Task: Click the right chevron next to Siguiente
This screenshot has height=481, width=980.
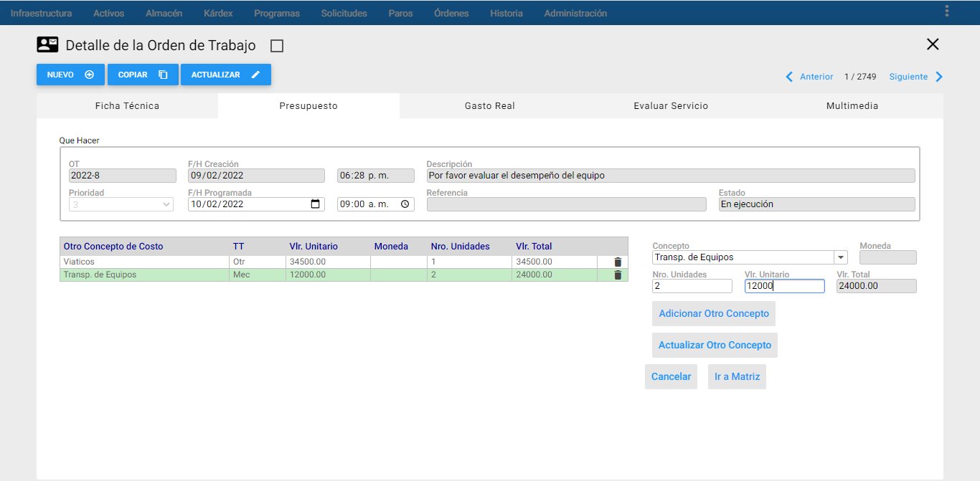Action: coord(939,77)
